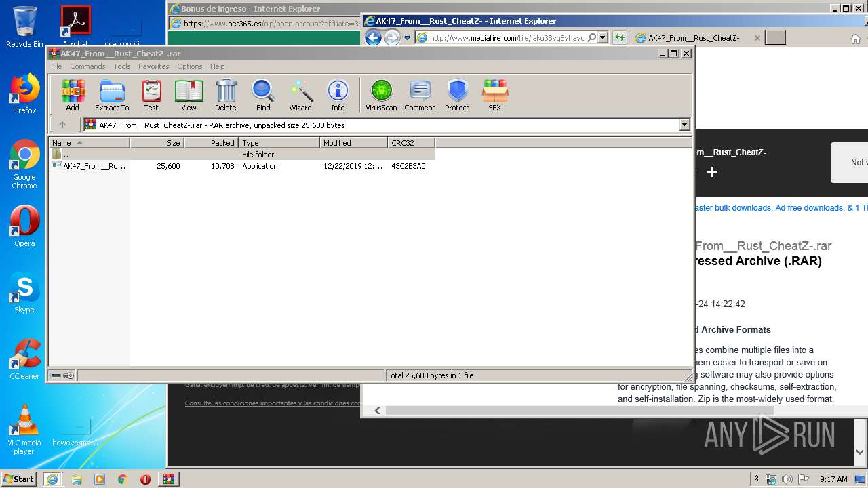Open the Commands menu

pos(87,66)
